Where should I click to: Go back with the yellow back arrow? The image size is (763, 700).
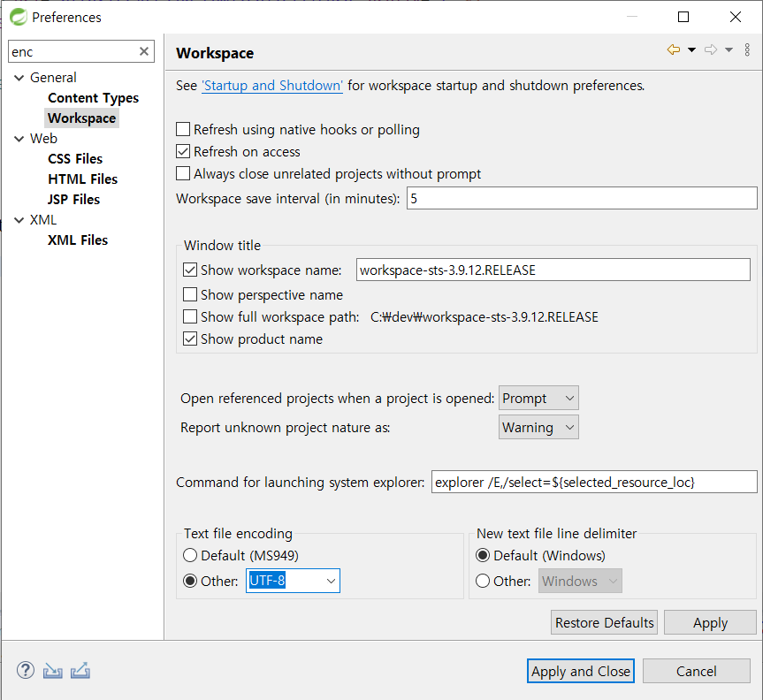coord(674,49)
